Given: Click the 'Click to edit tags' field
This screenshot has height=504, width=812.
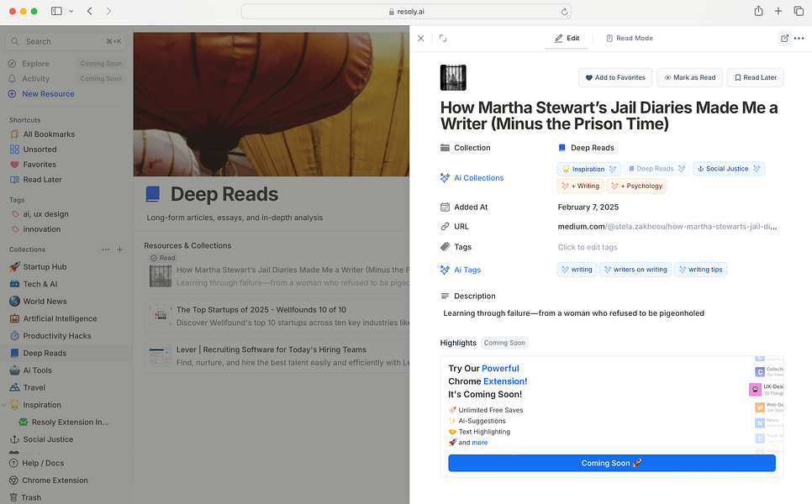Looking at the screenshot, I should click(x=588, y=247).
